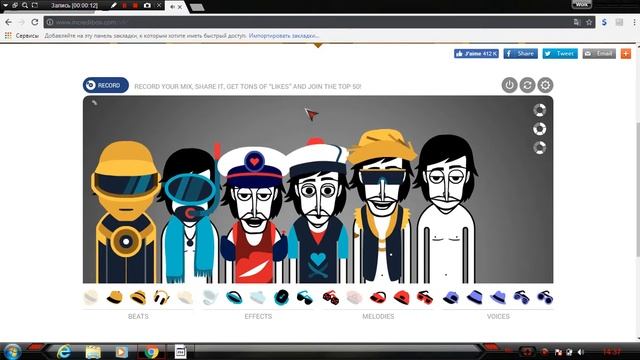Click the MELODIES category label

[378, 316]
